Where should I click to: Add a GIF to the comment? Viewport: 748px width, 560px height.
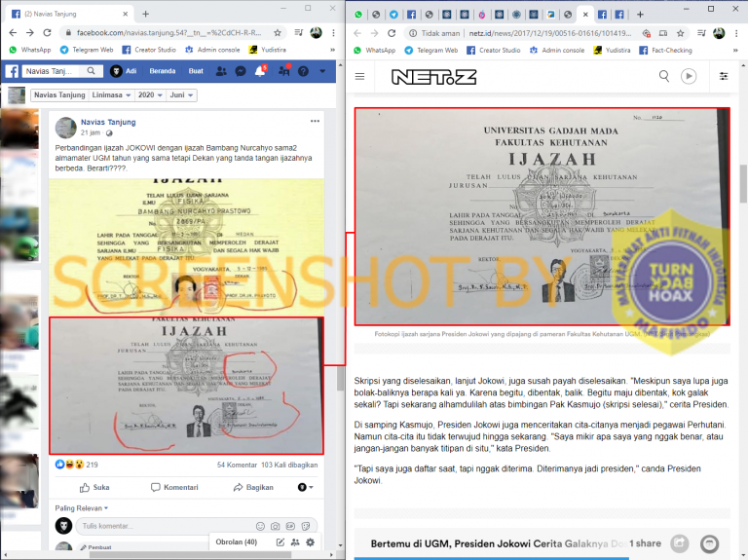pos(290,526)
